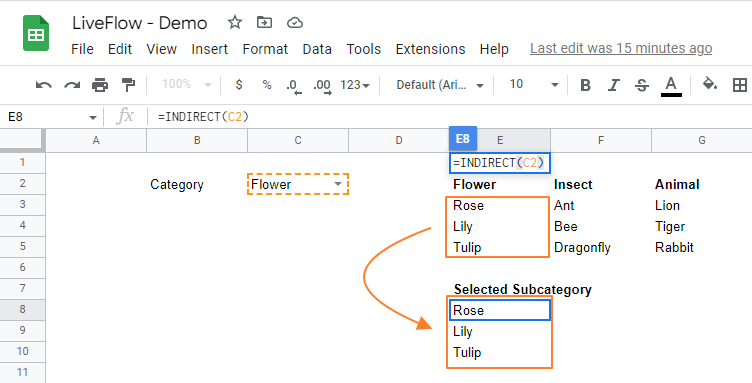This screenshot has height=383, width=752.
Task: Select row 1 header
Action: point(23,162)
